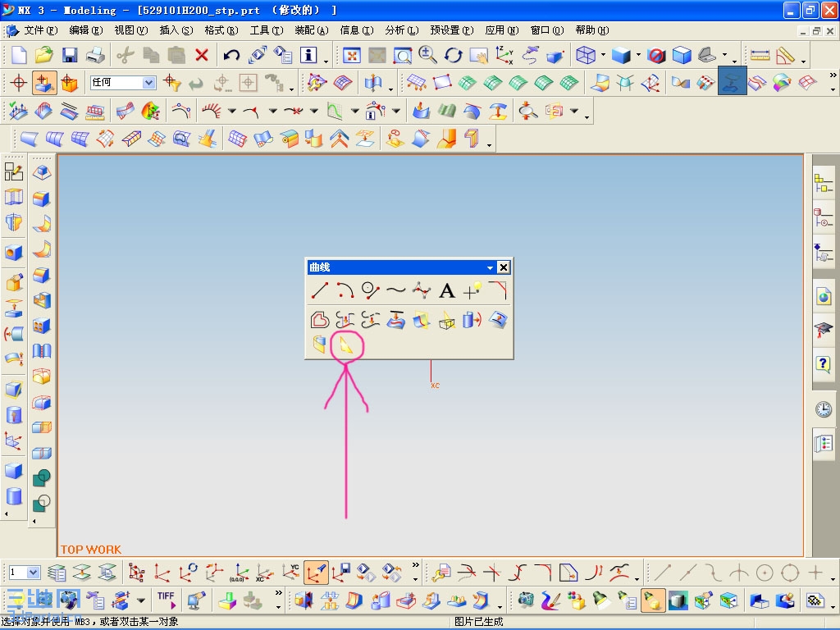Choose the Text 'A' tool in the Curve dialog

point(447,290)
